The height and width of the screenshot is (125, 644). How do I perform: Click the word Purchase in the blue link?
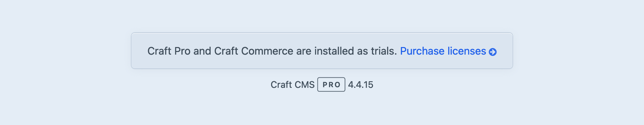click(x=422, y=51)
